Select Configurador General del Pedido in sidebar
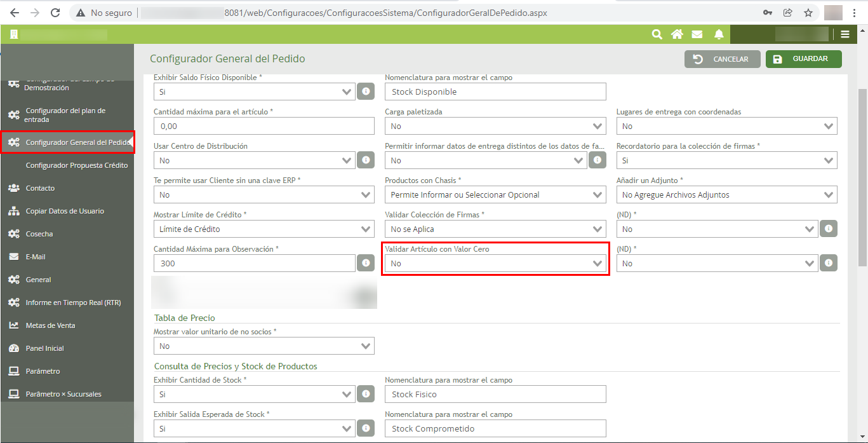This screenshot has height=443, width=868. (67, 142)
